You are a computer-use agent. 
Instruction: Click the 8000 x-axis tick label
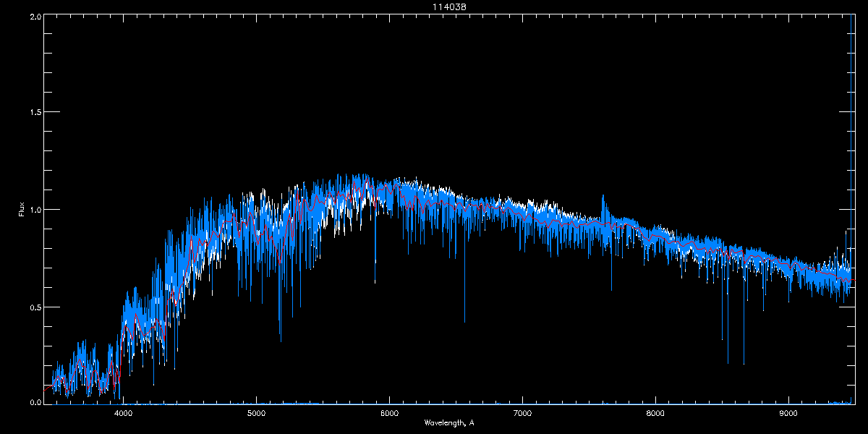655,414
